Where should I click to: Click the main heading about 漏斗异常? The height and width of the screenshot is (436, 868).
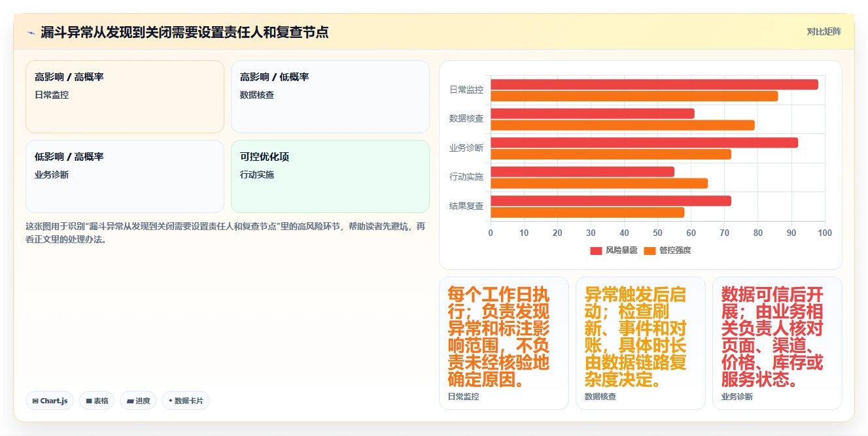pyautogui.click(x=184, y=32)
